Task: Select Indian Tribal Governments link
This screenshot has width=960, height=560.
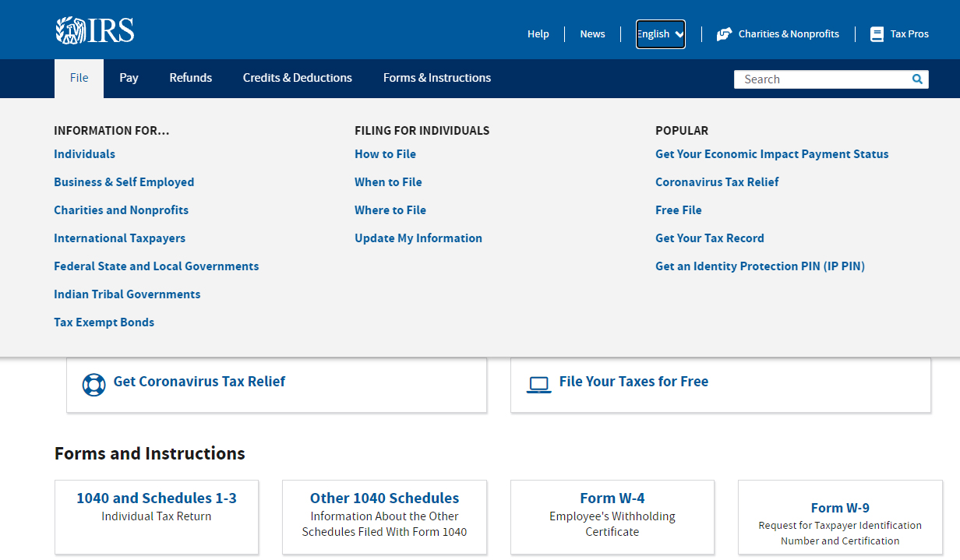Action: click(x=127, y=294)
